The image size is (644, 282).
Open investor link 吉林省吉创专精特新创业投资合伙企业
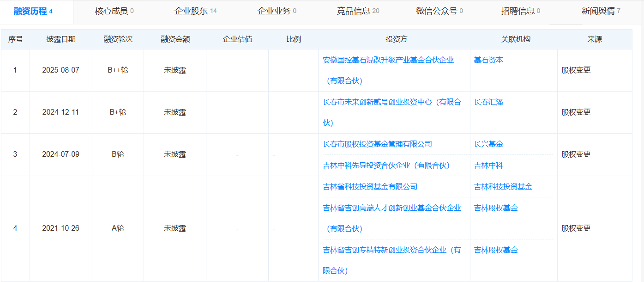[x=392, y=260]
